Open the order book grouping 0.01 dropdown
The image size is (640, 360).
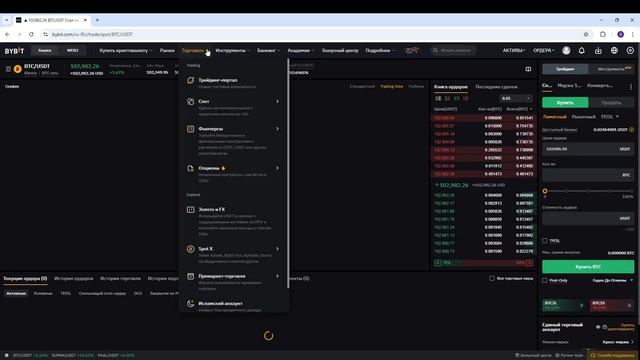point(516,98)
